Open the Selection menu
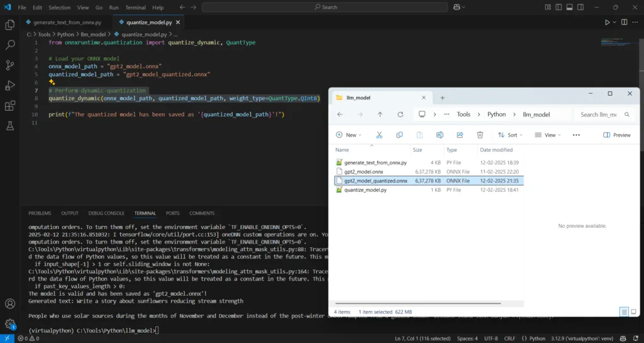Screen dimensions: 644x343 click(60, 8)
